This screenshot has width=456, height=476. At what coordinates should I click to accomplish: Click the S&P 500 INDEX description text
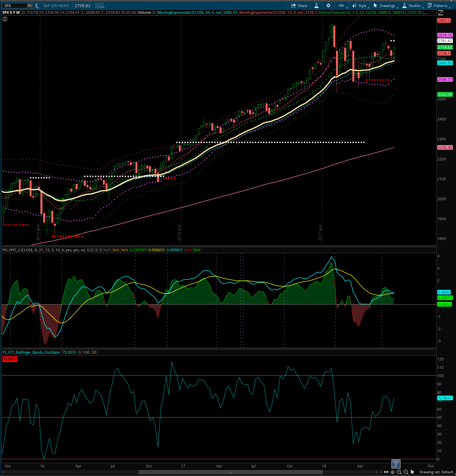(56, 6)
